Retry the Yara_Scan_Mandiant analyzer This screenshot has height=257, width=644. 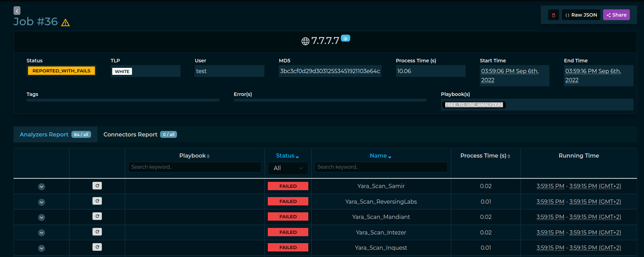97,216
